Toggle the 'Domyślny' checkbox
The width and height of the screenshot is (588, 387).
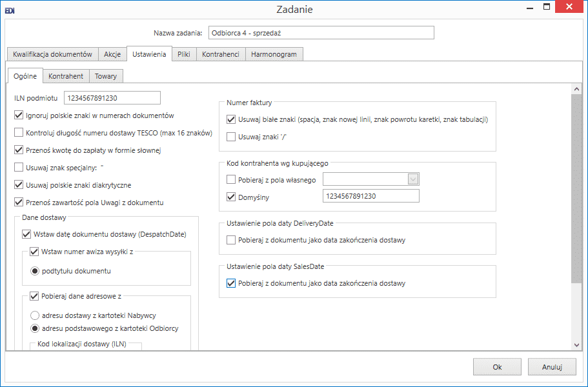pos(231,197)
